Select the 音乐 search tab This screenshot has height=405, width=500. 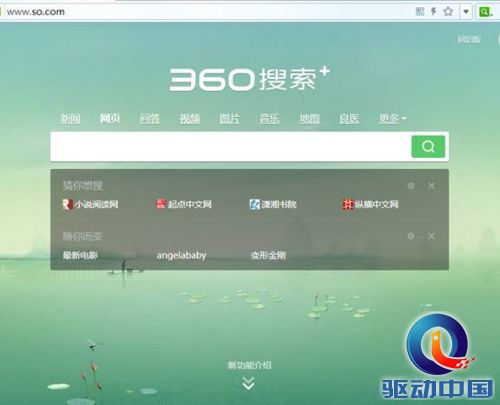[269, 118]
